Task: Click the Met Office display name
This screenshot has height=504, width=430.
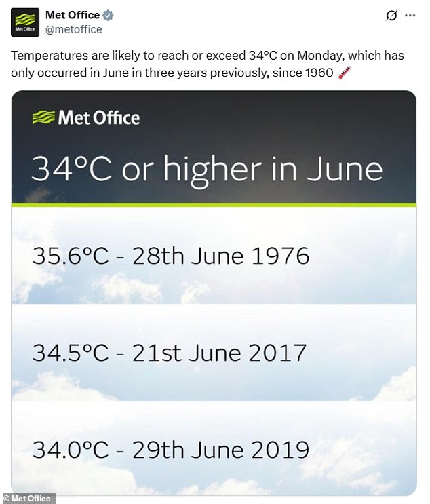Action: [x=73, y=15]
